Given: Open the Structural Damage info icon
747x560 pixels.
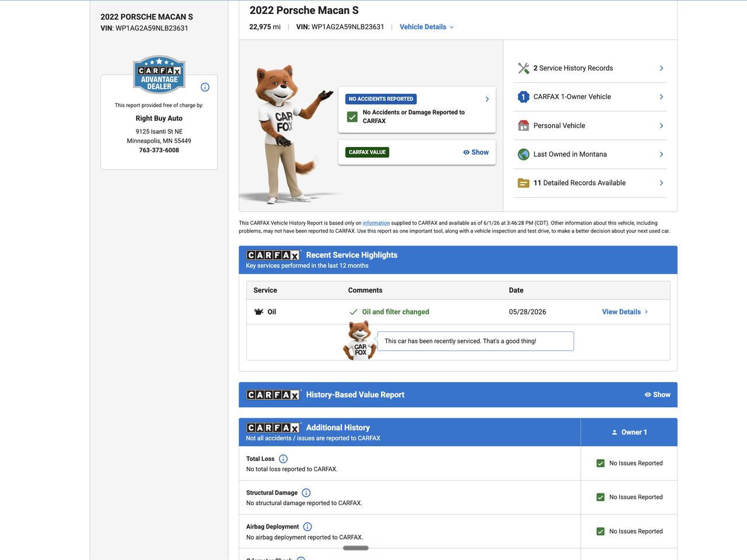Looking at the screenshot, I should tap(306, 493).
